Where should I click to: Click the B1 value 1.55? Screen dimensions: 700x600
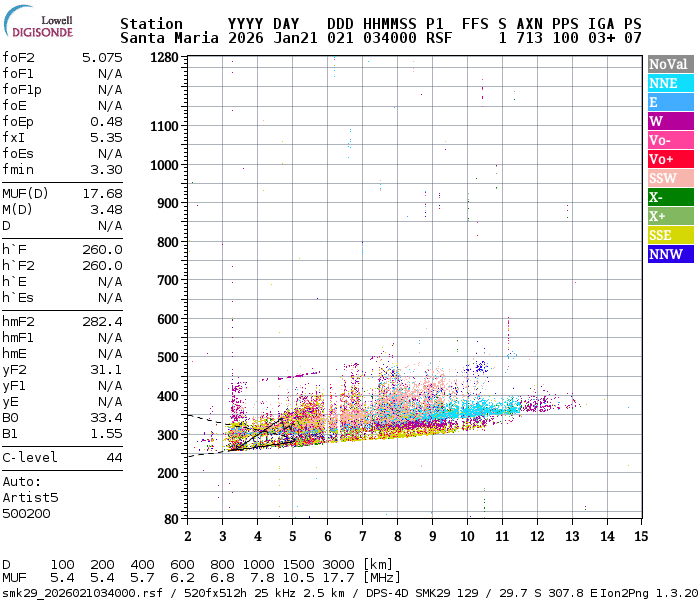(106, 433)
